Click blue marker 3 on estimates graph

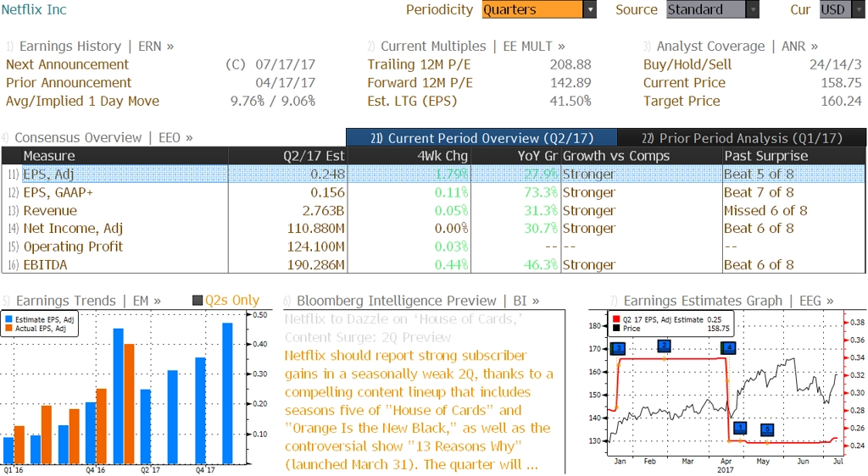(618, 348)
